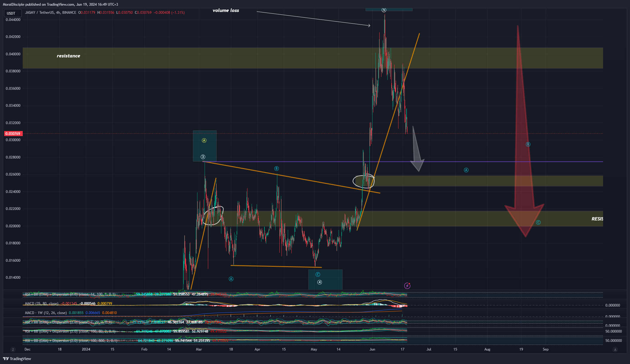Click the yellow circled A label in the teal box
This screenshot has width=630, height=364.
[x=204, y=140]
